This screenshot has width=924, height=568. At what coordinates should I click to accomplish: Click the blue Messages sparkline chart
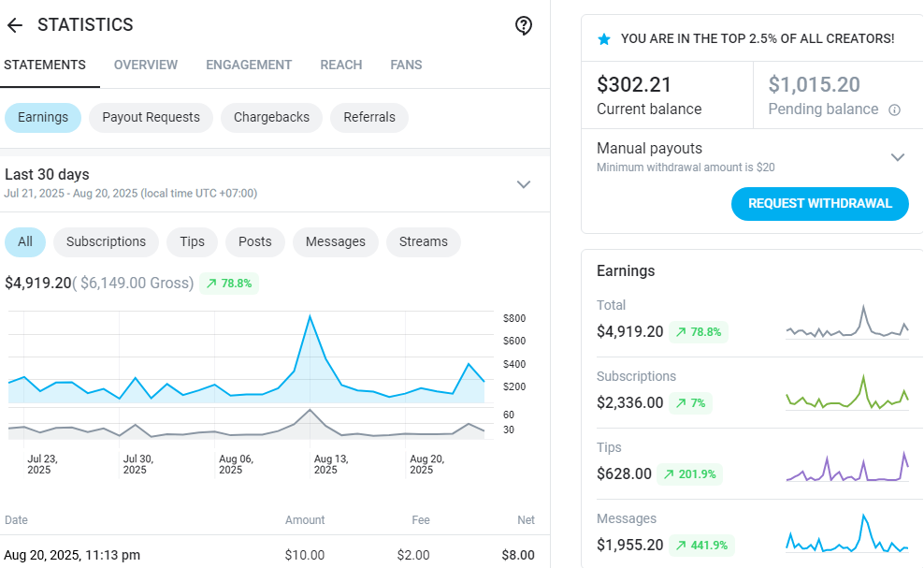click(847, 536)
